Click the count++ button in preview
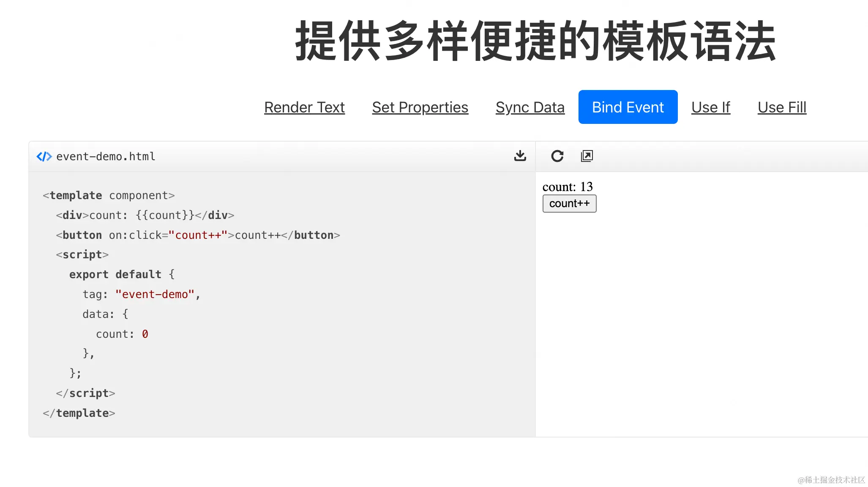868x487 pixels. click(x=569, y=204)
